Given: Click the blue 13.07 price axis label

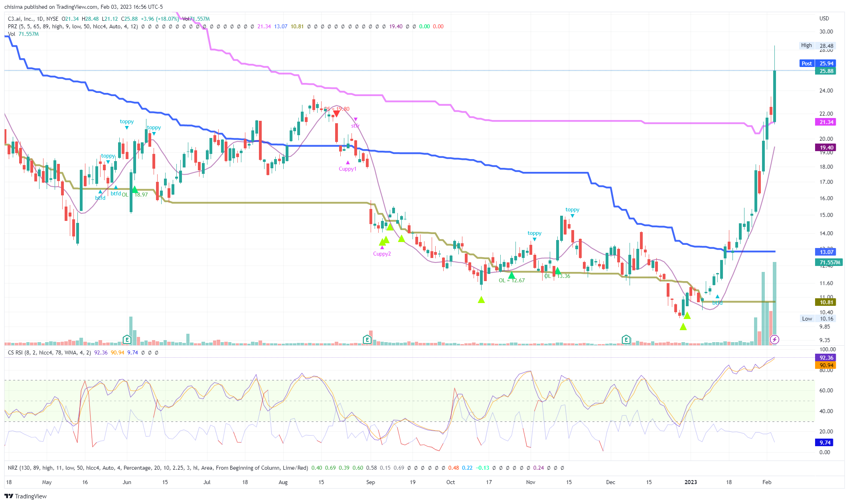Looking at the screenshot, I should point(826,252).
